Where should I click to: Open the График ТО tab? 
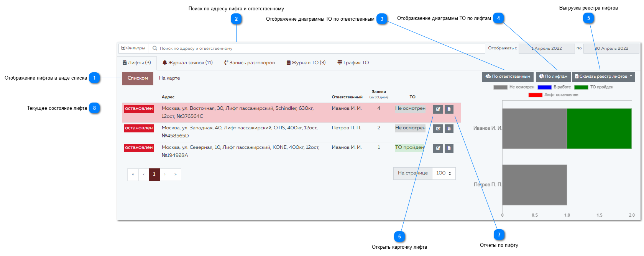[x=353, y=63]
